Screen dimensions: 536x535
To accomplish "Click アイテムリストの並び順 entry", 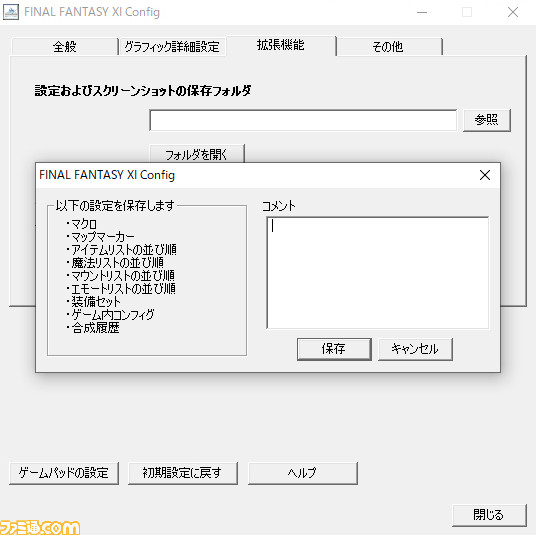I will [x=122, y=250].
